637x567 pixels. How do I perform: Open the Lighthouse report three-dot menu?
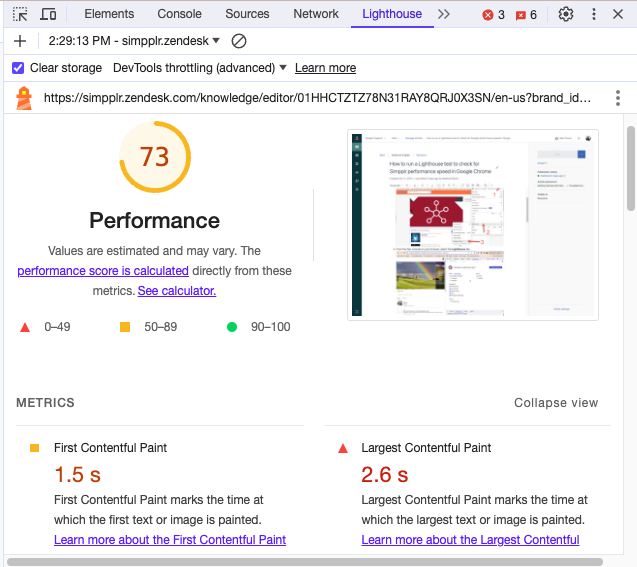click(618, 98)
